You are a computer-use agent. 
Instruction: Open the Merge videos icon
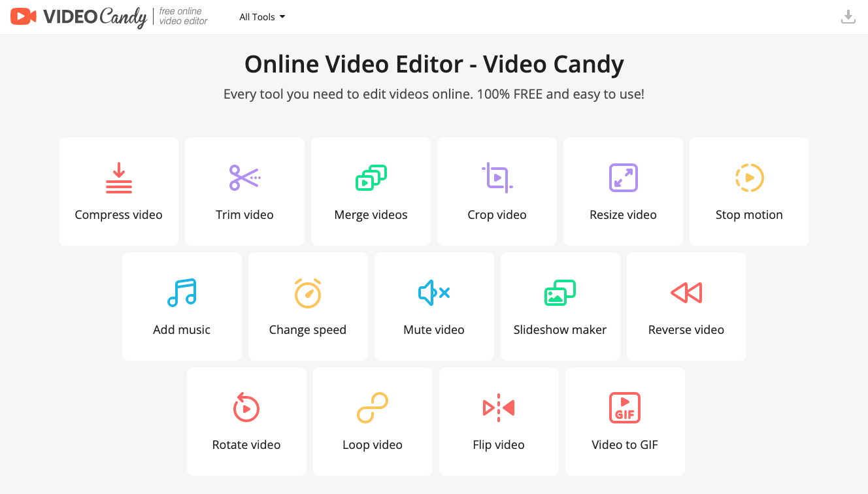tap(371, 178)
